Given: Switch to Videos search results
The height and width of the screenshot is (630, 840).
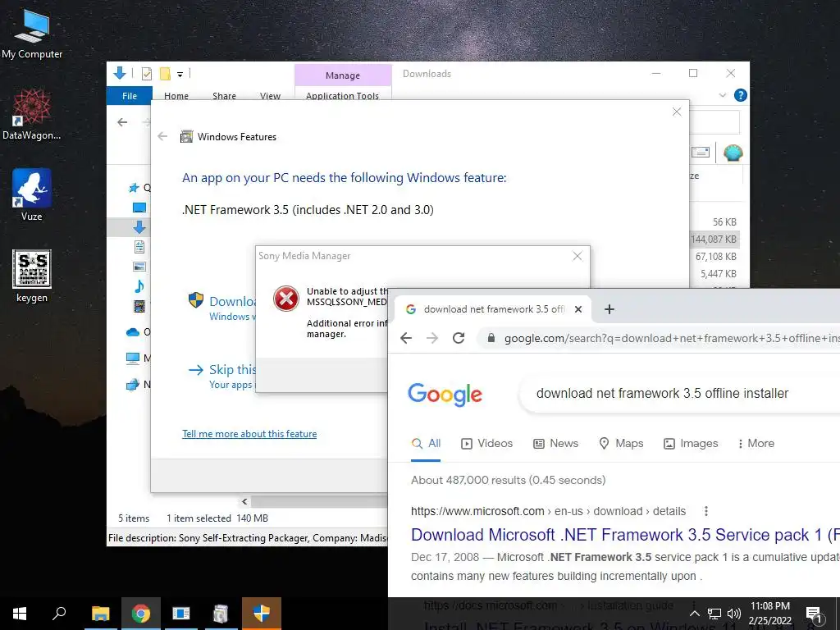Looking at the screenshot, I should (486, 444).
